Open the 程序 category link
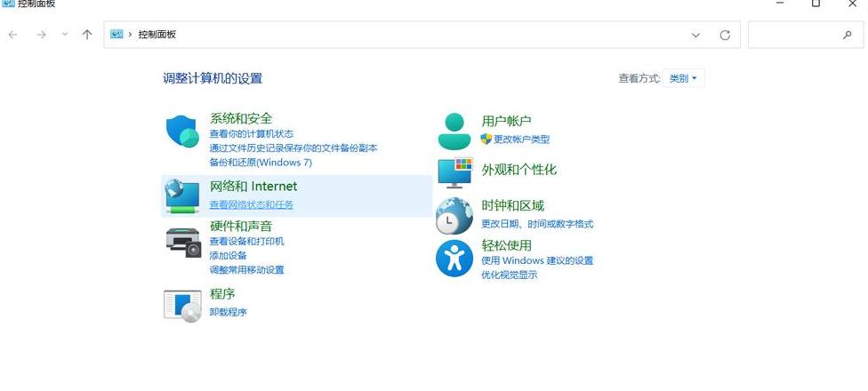The width and height of the screenshot is (868, 391). pyautogui.click(x=222, y=293)
